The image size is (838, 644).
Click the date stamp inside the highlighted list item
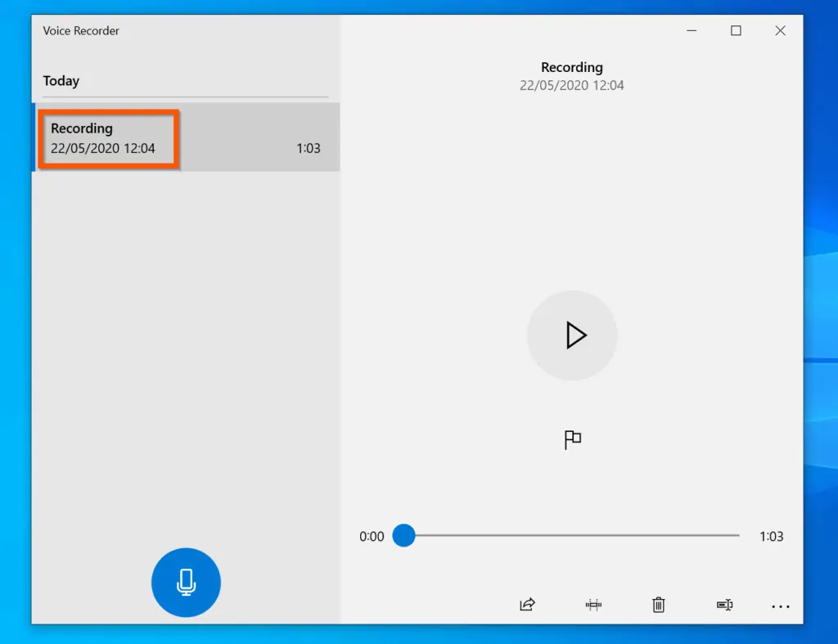tap(103, 148)
